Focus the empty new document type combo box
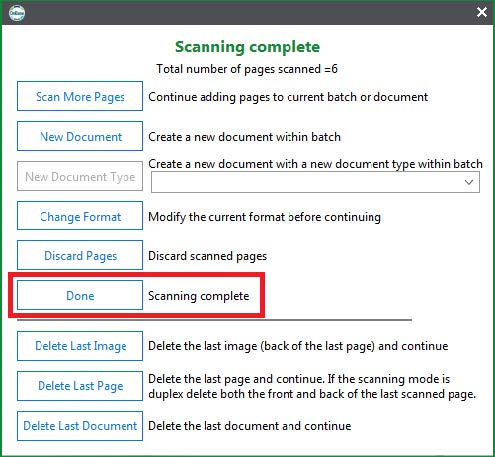Image resolution: width=495 pixels, height=457 pixels. (x=315, y=182)
